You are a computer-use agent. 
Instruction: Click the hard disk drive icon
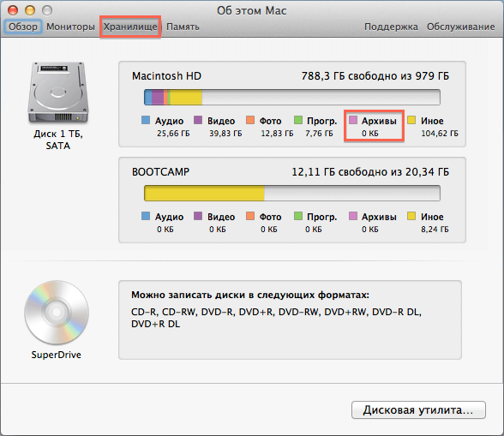click(58, 93)
